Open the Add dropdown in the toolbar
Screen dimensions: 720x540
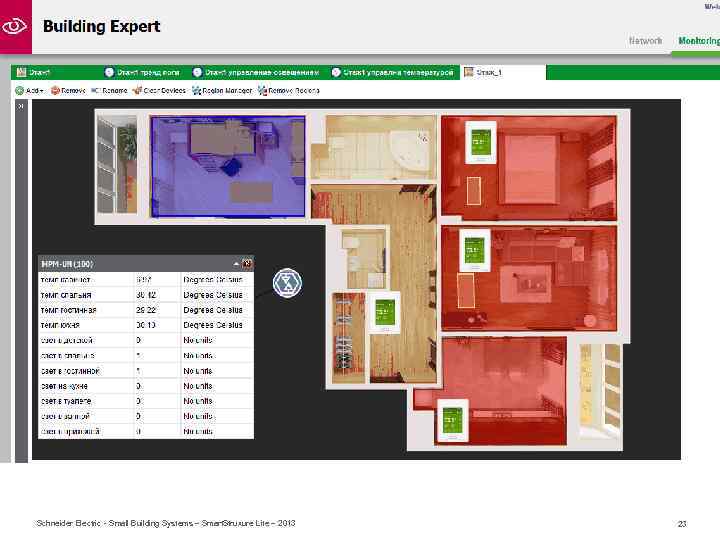point(29,90)
